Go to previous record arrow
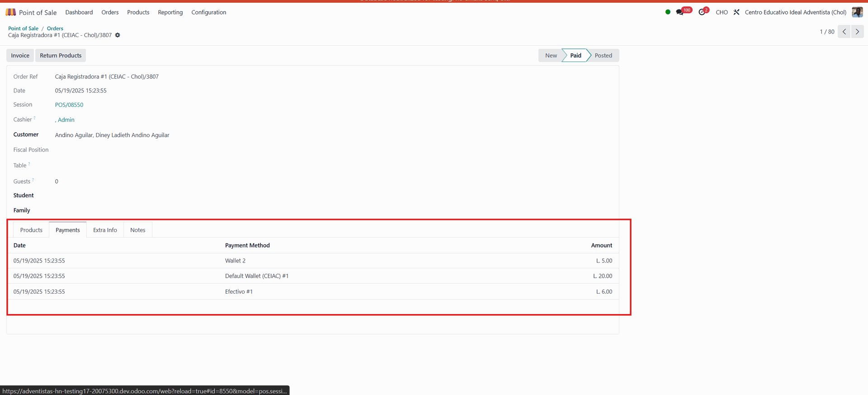Screen dimensions: 868x395 (x=844, y=32)
